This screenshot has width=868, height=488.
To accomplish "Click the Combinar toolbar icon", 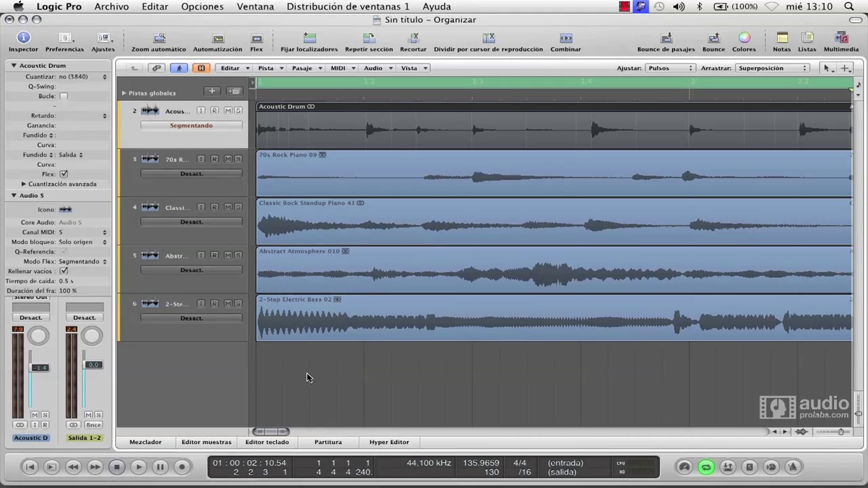I will pos(566,38).
